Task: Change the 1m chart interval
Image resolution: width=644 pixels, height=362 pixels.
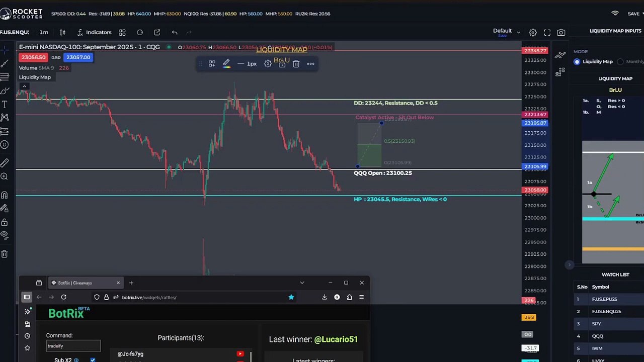Action: [44, 32]
